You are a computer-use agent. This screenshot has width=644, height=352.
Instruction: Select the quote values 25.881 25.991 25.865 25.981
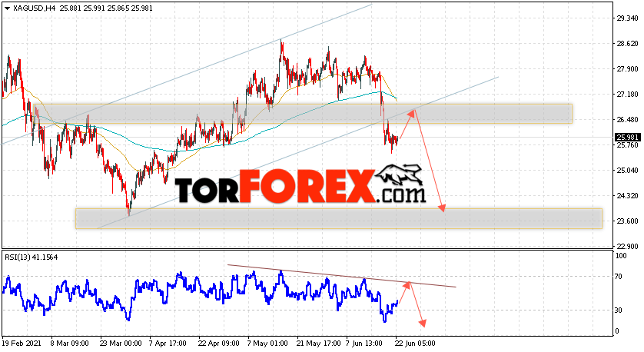[106, 8]
